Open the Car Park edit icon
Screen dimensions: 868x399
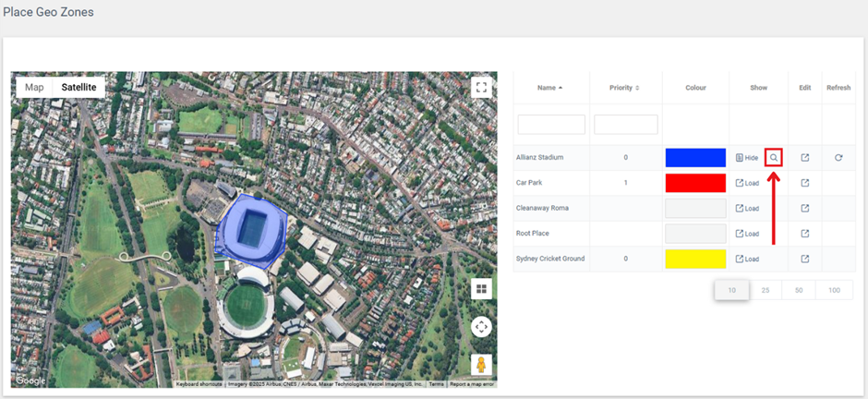pyautogui.click(x=805, y=183)
